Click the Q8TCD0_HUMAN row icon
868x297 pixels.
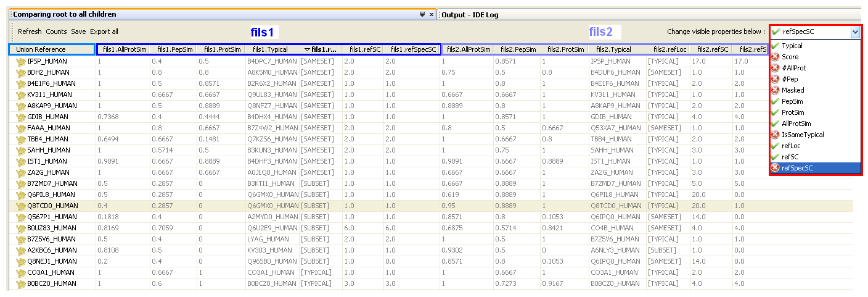pos(20,206)
